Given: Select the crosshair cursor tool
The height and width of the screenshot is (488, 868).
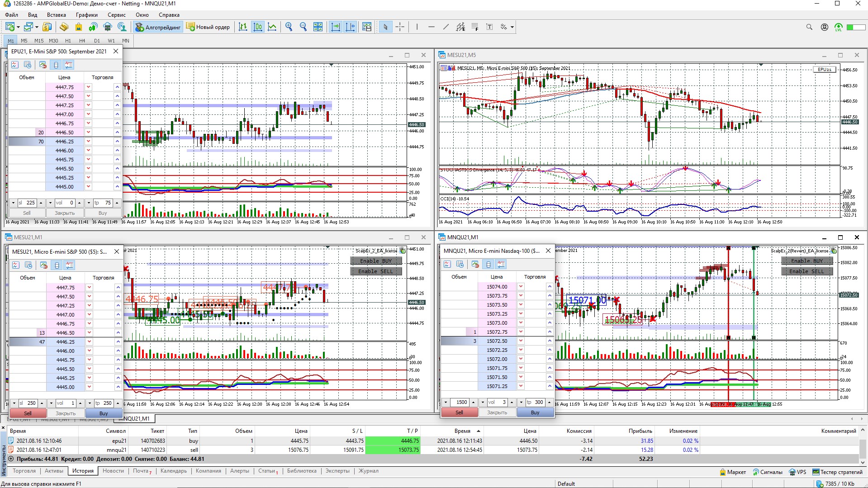Looking at the screenshot, I should [400, 27].
